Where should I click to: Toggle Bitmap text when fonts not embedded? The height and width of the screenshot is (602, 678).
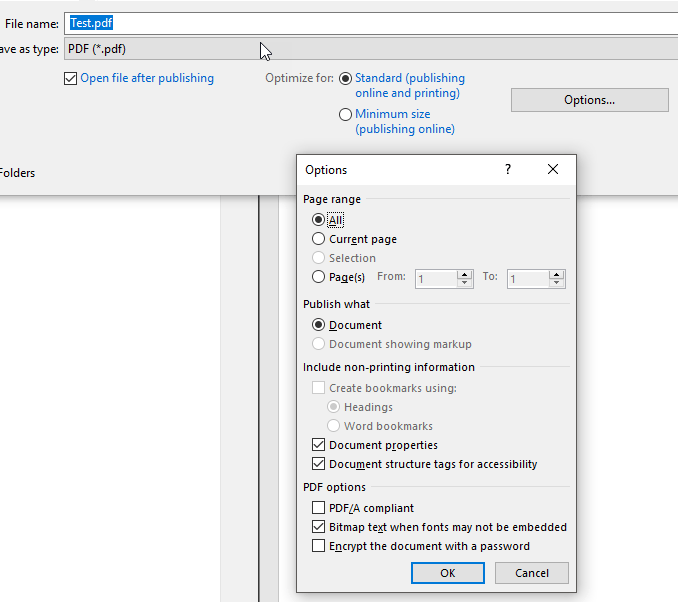pyautogui.click(x=319, y=527)
